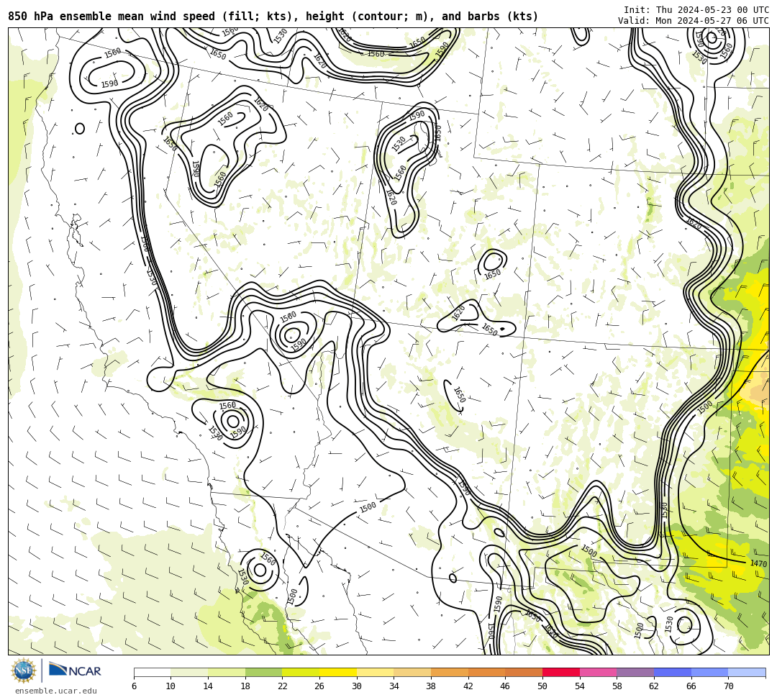
Task: Click the 1470 height contour label
Action: [758, 563]
